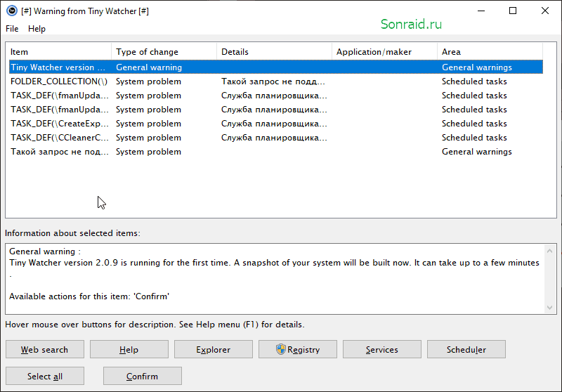Click the scroll-up arrow in info box
Screen dimensions: 562x392
[x=549, y=251]
